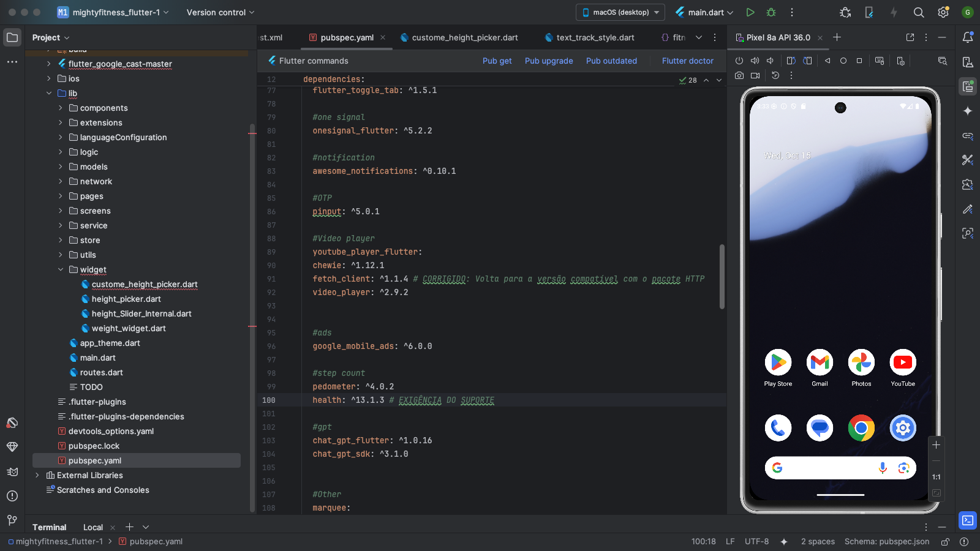The width and height of the screenshot is (980, 551).
Task: Switch to custome_height_picker.dart tab
Action: click(464, 37)
